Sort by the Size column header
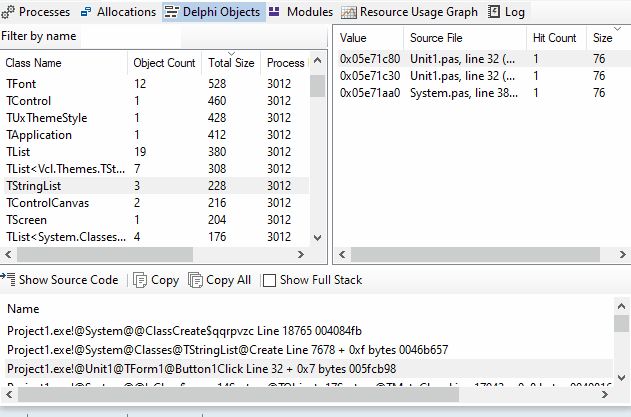Screen dimensions: 631x417 coord(602,38)
